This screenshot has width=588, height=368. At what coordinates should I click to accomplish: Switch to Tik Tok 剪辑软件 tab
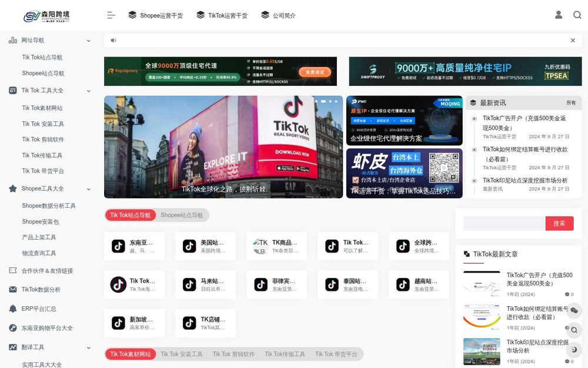[x=233, y=354]
